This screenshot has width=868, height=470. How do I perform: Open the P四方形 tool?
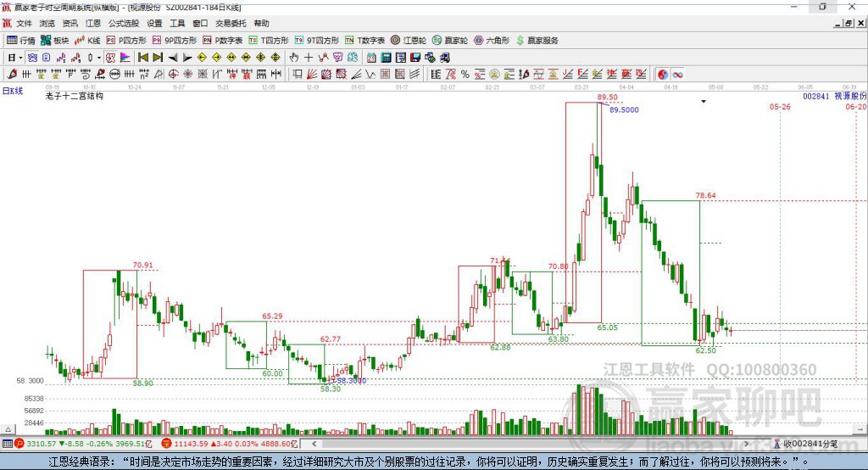coord(126,41)
